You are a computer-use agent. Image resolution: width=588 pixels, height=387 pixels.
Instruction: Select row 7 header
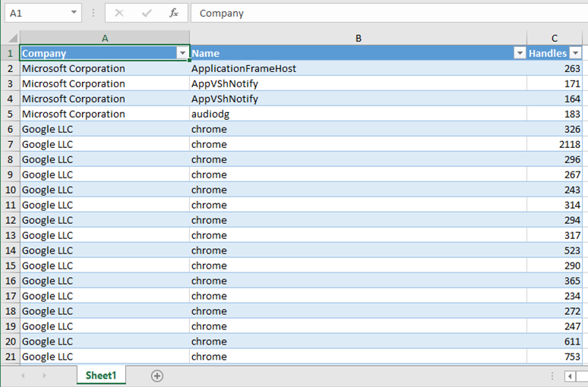point(10,144)
